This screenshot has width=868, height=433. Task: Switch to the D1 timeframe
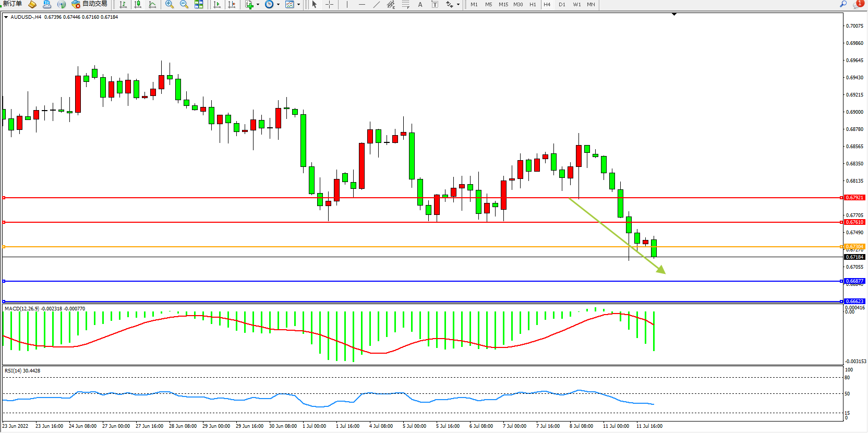(562, 4)
